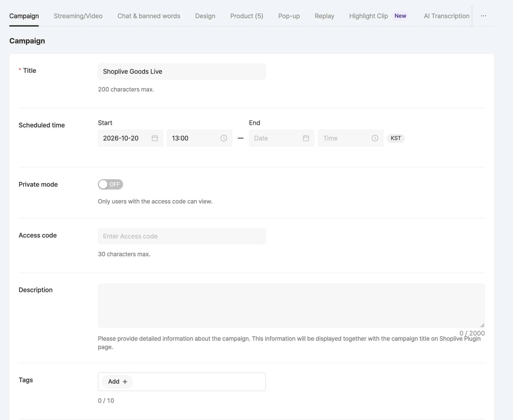513x420 pixels.
Task: Click the "30 characters max." hint text
Action: [x=124, y=254]
